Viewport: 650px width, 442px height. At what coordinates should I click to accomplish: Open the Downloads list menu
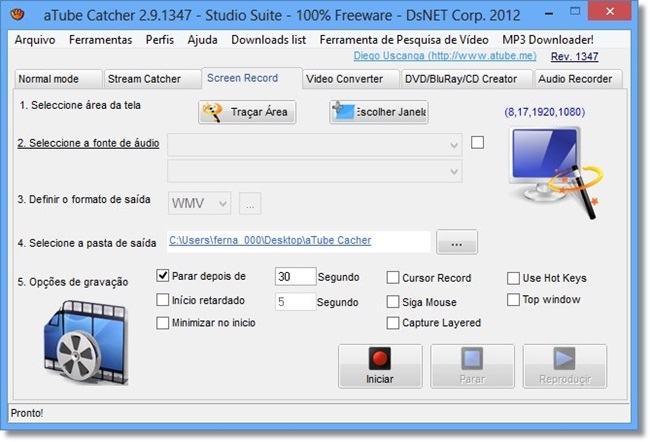[269, 40]
